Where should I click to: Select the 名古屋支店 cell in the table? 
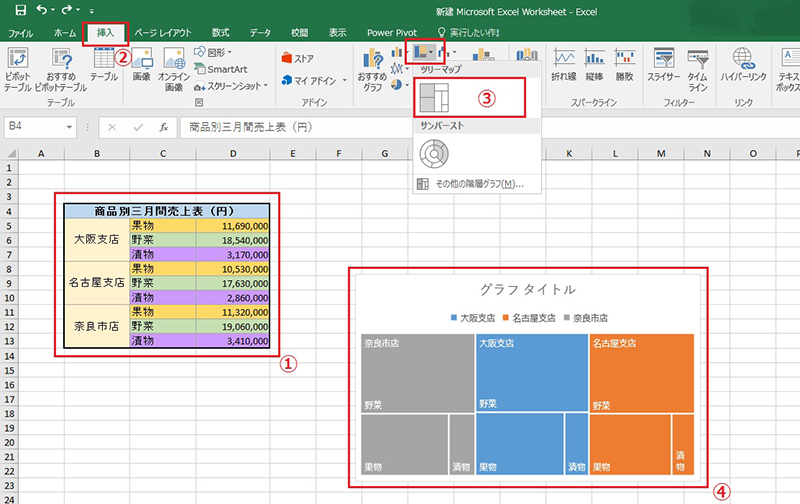[97, 283]
